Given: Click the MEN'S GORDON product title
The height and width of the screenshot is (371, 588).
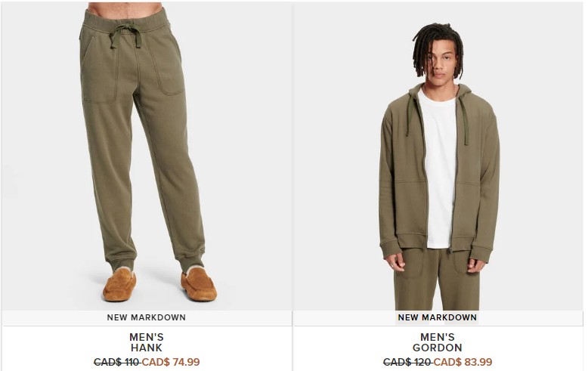Looking at the screenshot, I should pos(438,342).
